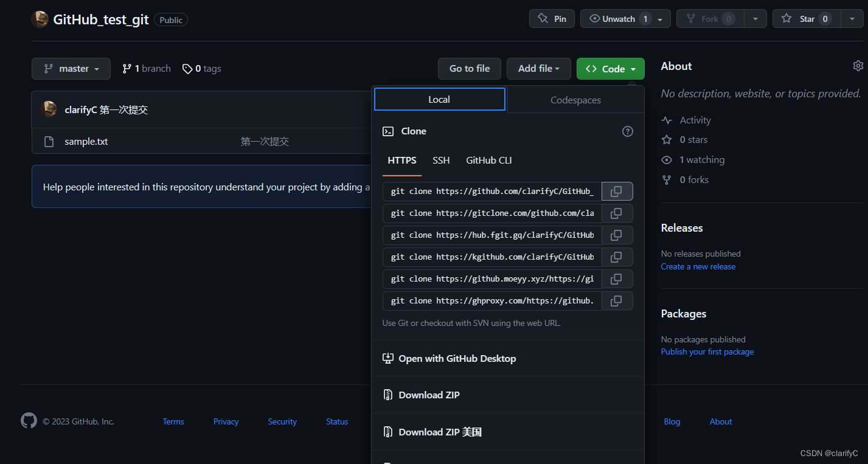Select the GitHub CLI clone tab

click(x=489, y=161)
